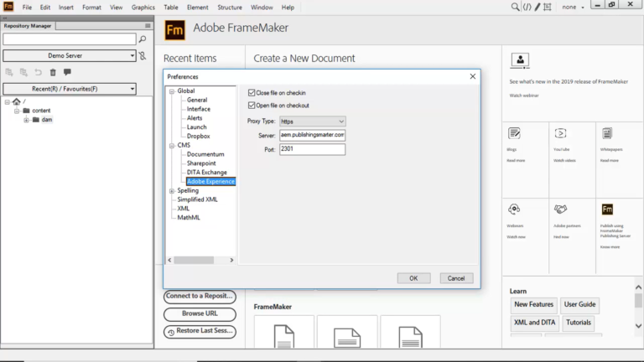Image resolution: width=644 pixels, height=362 pixels.
Task: Expand the Spelling node in Preferences tree
Action: coord(172,191)
